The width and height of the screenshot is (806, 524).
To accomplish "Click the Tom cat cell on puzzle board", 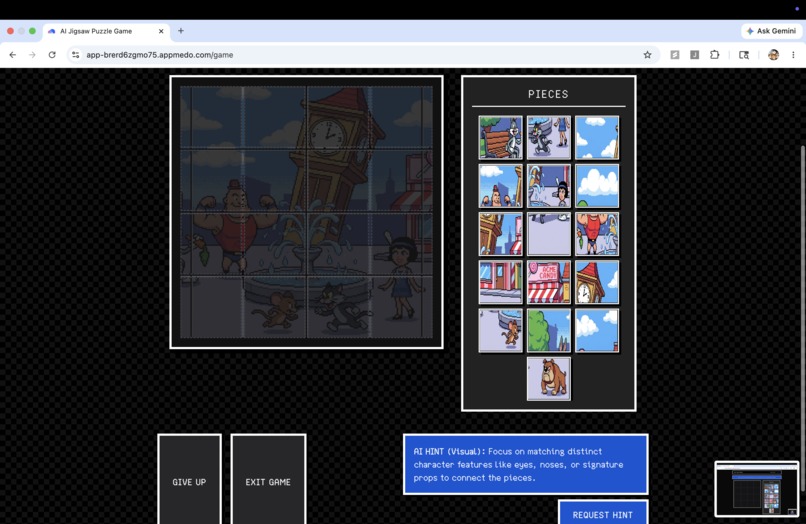I will pyautogui.click(x=338, y=307).
